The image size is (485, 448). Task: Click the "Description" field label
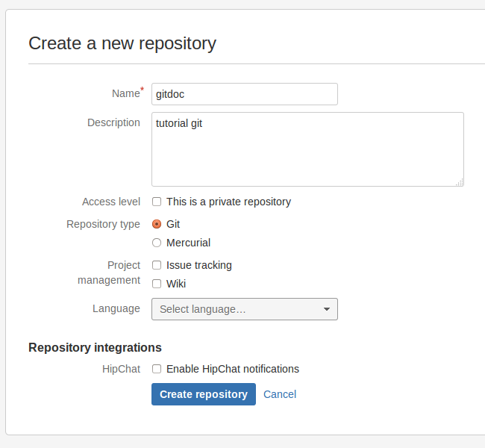click(113, 122)
